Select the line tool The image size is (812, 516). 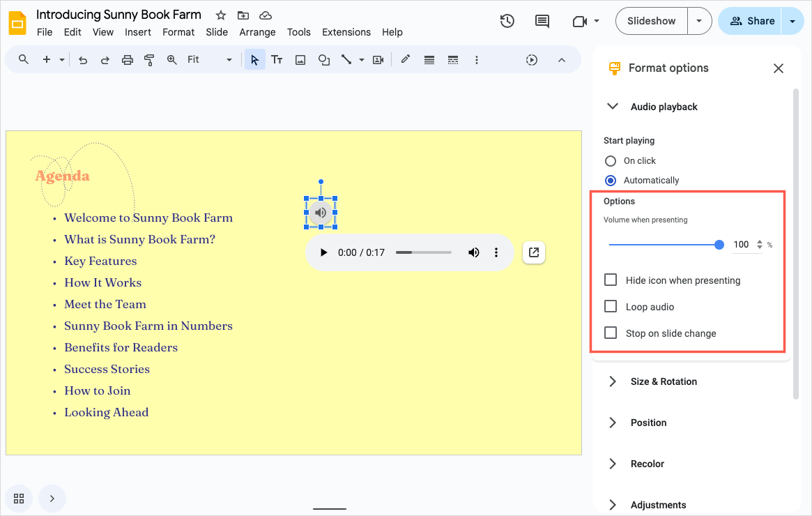(346, 59)
